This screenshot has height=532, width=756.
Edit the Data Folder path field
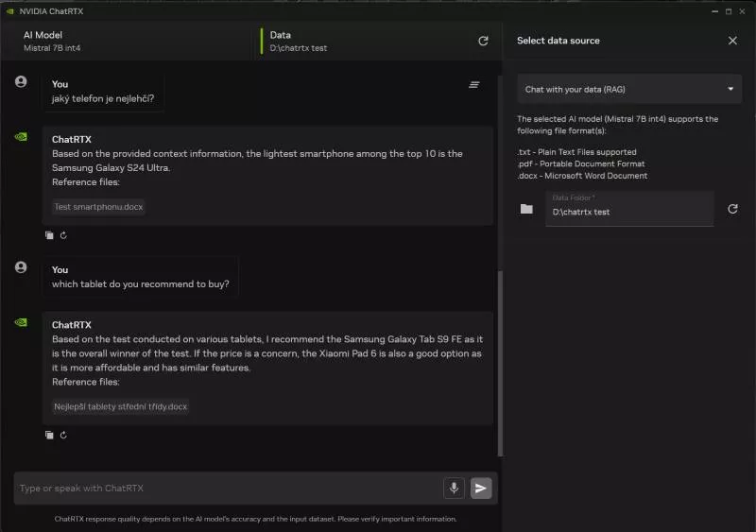point(629,212)
